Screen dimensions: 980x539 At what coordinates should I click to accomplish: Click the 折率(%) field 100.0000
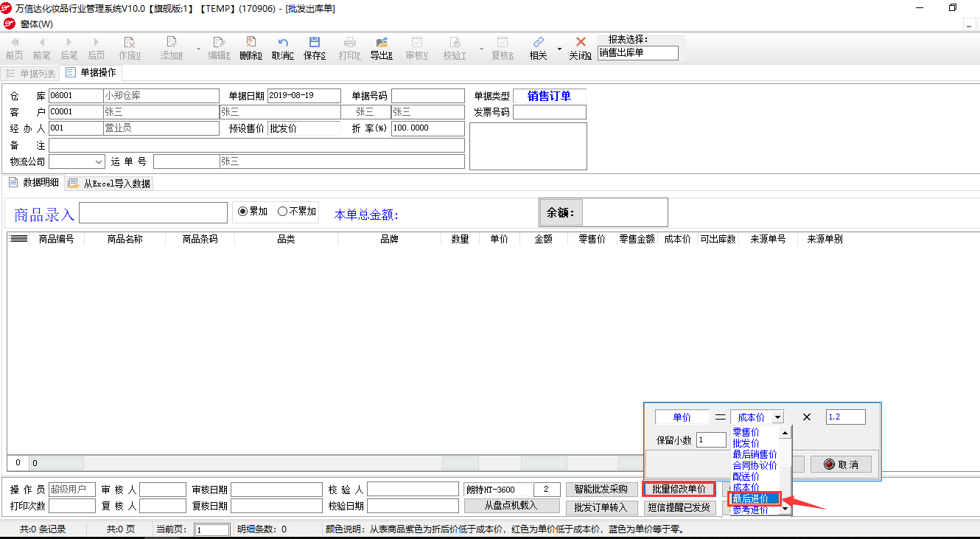tap(427, 128)
